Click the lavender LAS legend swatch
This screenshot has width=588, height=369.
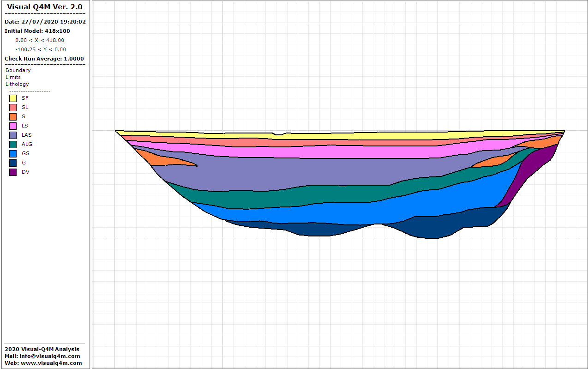click(x=13, y=135)
